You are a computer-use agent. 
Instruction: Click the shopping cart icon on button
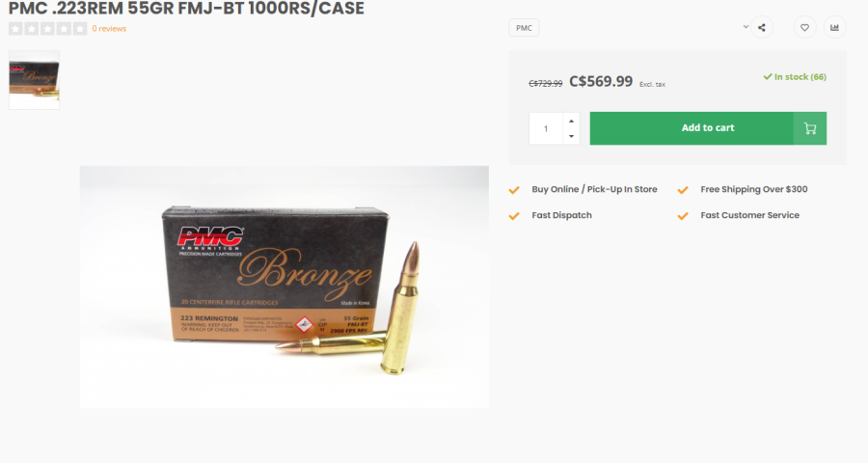810,128
